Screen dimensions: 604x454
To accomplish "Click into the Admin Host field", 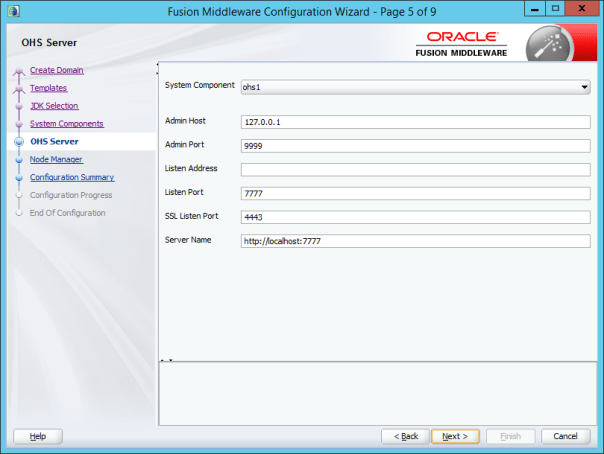I will pyautogui.click(x=415, y=121).
